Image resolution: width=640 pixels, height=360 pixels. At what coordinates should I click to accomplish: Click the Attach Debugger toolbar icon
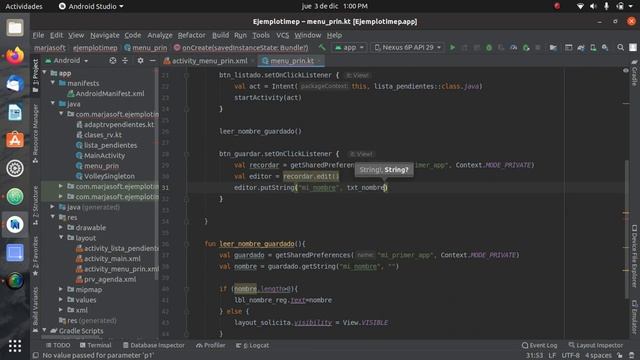pyautogui.click(x=526, y=47)
